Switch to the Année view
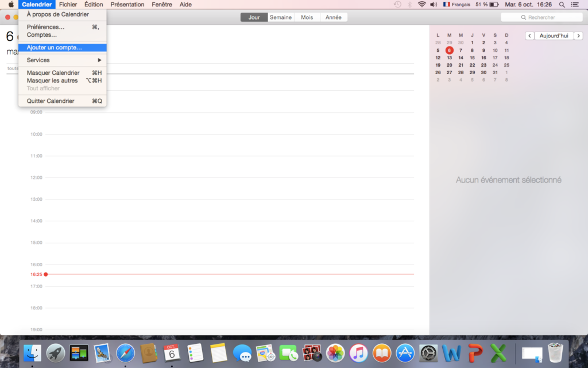588x368 pixels. point(333,17)
